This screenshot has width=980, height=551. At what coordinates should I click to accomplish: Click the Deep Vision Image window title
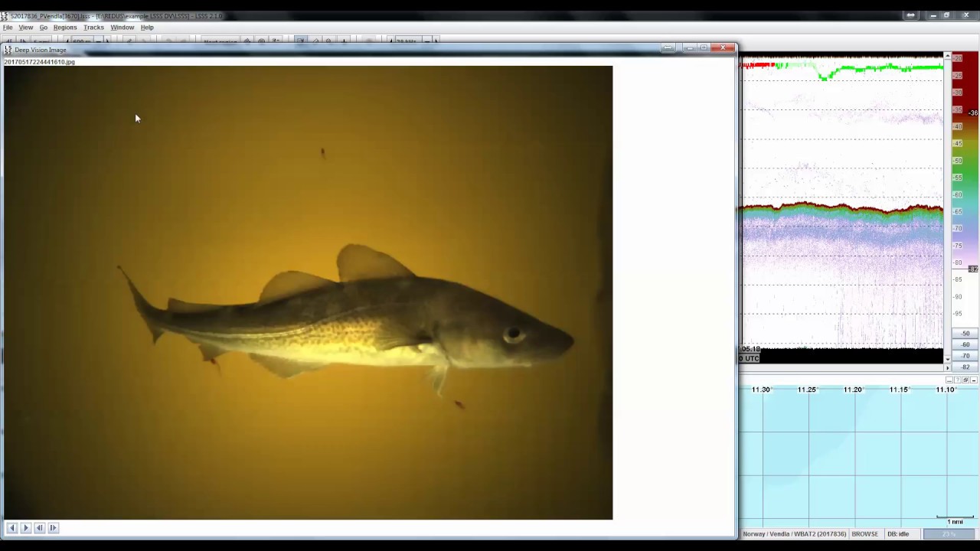[x=41, y=50]
